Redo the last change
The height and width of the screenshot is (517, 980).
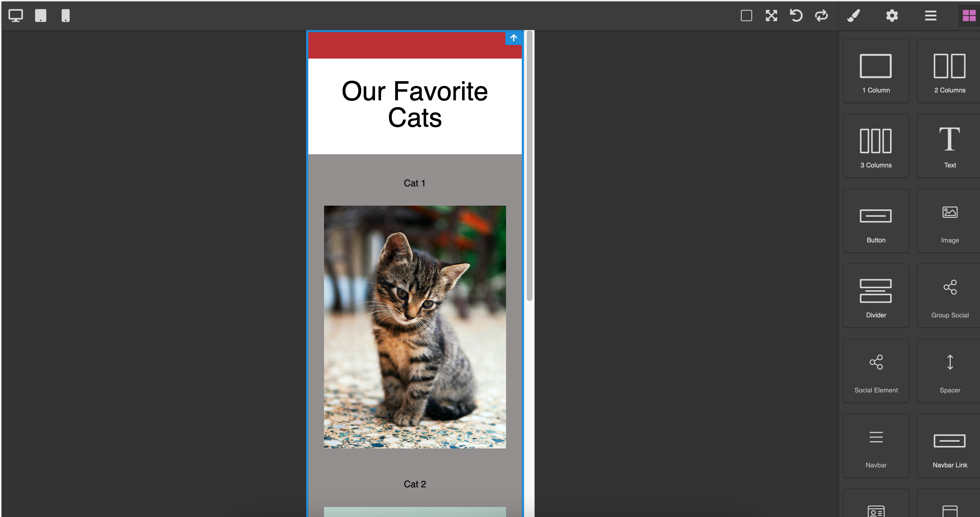click(x=821, y=16)
